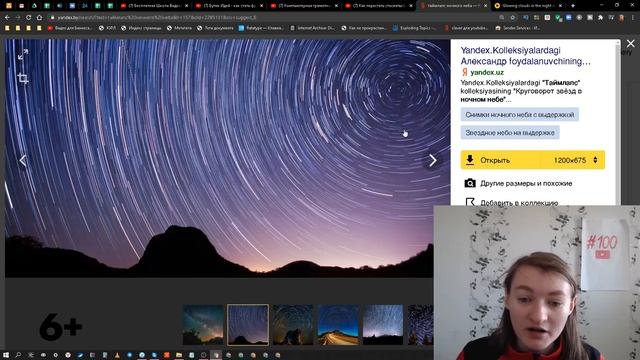Viewport: 640px width, 360px height.
Task: Open Windows taskbar search
Action: [x=18, y=355]
